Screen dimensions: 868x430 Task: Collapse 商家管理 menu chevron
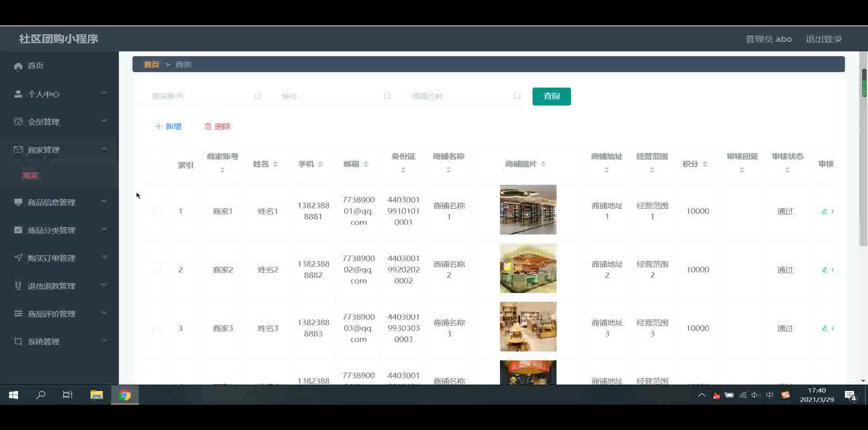[104, 149]
